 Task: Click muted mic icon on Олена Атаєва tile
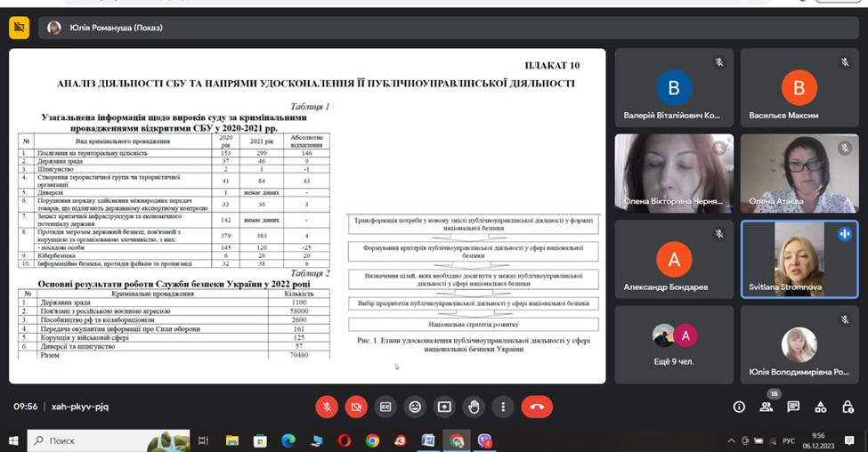845,149
